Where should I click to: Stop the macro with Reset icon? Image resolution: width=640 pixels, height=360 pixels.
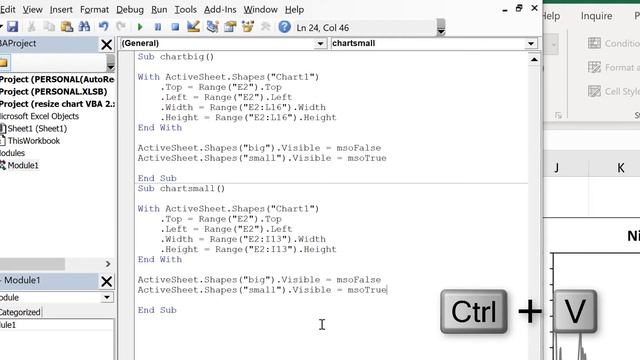tap(175, 27)
